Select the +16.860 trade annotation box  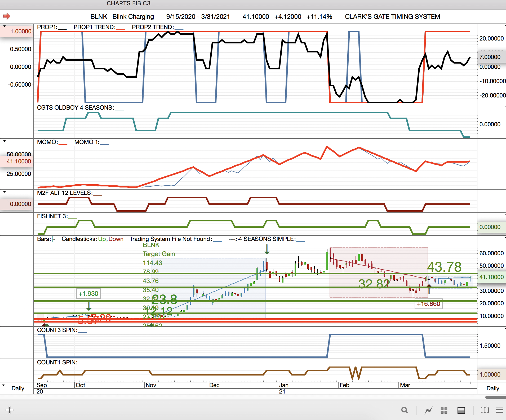pos(428,304)
